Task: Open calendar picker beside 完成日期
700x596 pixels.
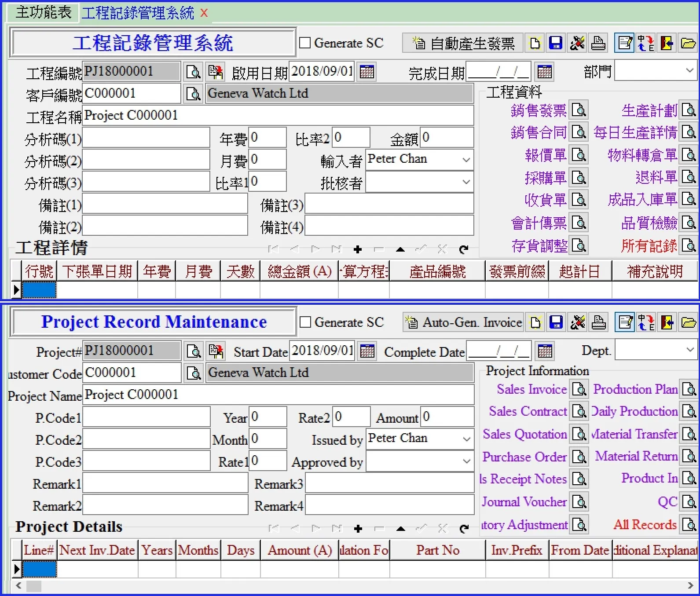Action: (x=544, y=72)
